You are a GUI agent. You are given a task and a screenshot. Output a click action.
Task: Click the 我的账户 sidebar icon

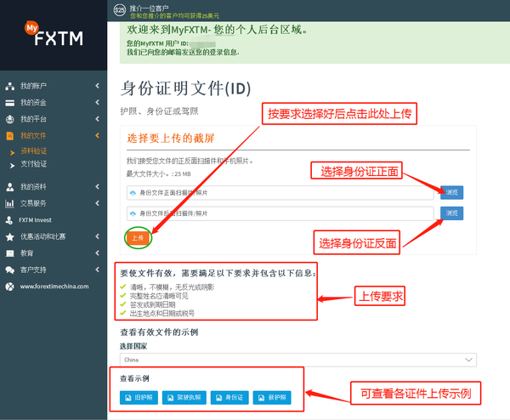coord(10,87)
